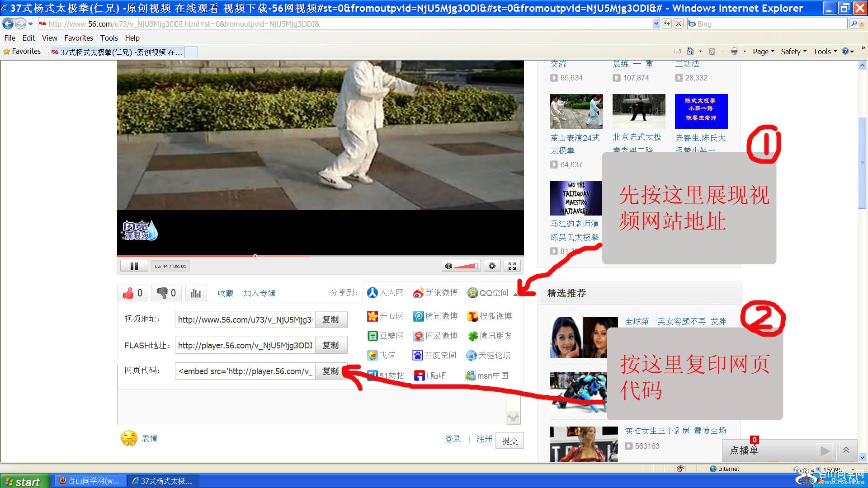Click the volume speaker icon
868x488 pixels.
tap(448, 266)
